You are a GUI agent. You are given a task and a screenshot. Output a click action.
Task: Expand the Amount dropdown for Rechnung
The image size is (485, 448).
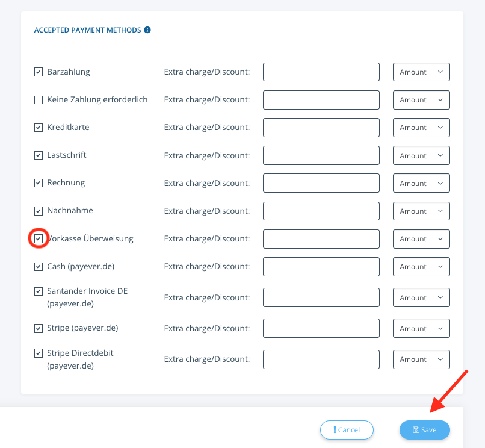click(421, 183)
